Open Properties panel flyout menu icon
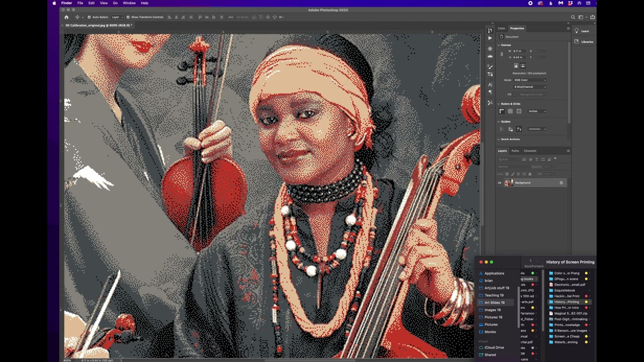Image resolution: width=644 pixels, height=362 pixels. point(568,28)
